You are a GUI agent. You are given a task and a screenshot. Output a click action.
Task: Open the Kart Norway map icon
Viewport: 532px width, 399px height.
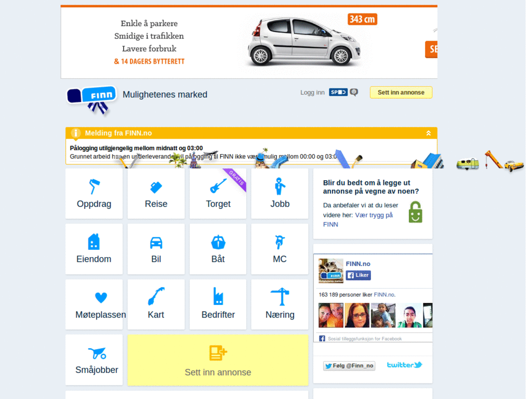click(156, 296)
